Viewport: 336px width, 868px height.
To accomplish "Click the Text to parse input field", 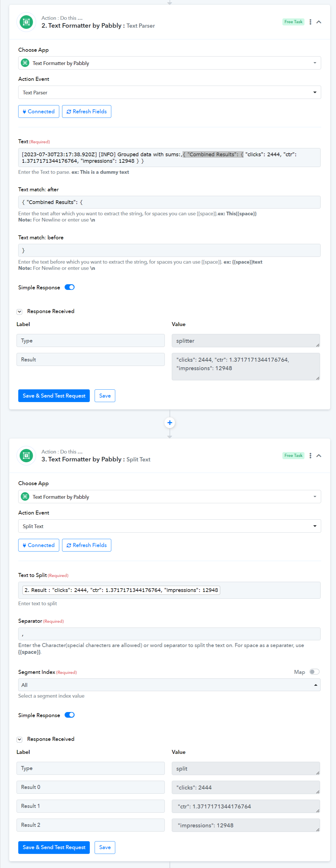I will 169,158.
